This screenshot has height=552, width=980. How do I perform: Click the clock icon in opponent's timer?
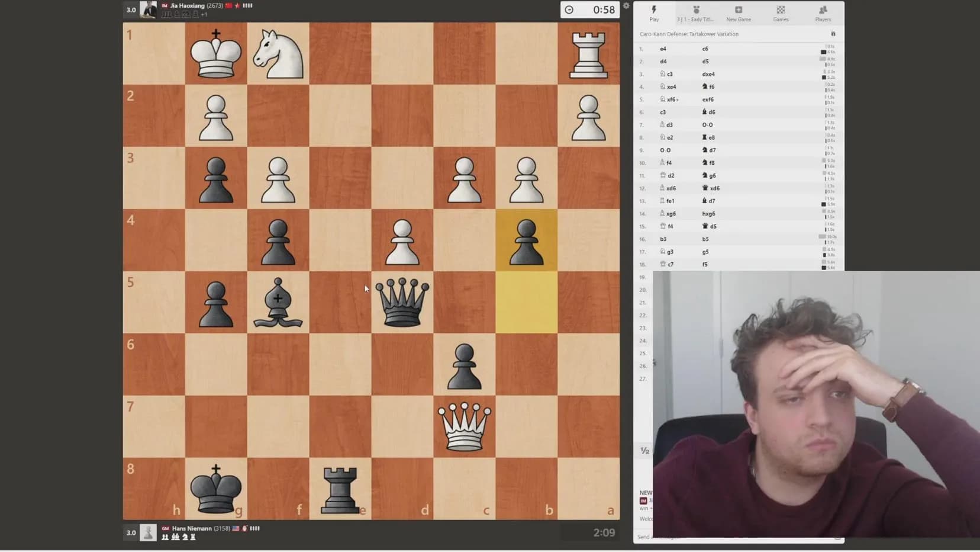point(569,10)
